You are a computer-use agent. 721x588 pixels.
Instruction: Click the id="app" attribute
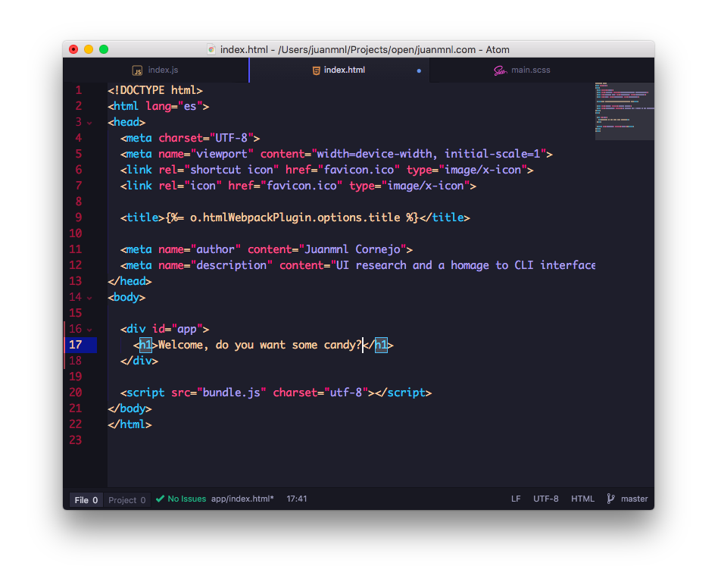tap(177, 329)
